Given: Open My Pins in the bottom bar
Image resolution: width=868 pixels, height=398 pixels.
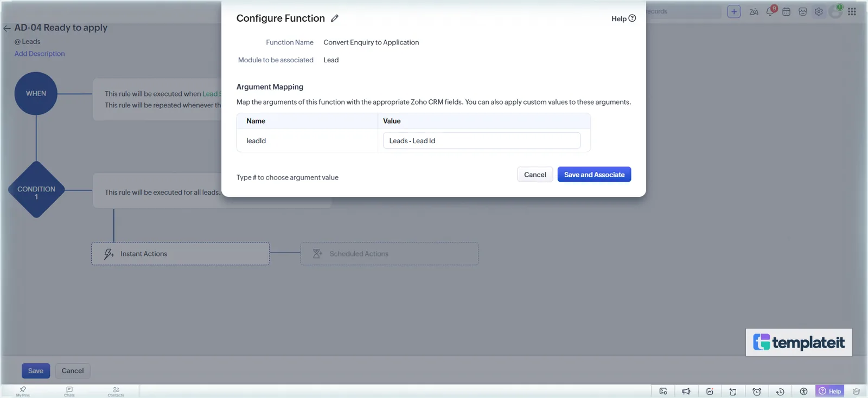Looking at the screenshot, I should tap(23, 391).
